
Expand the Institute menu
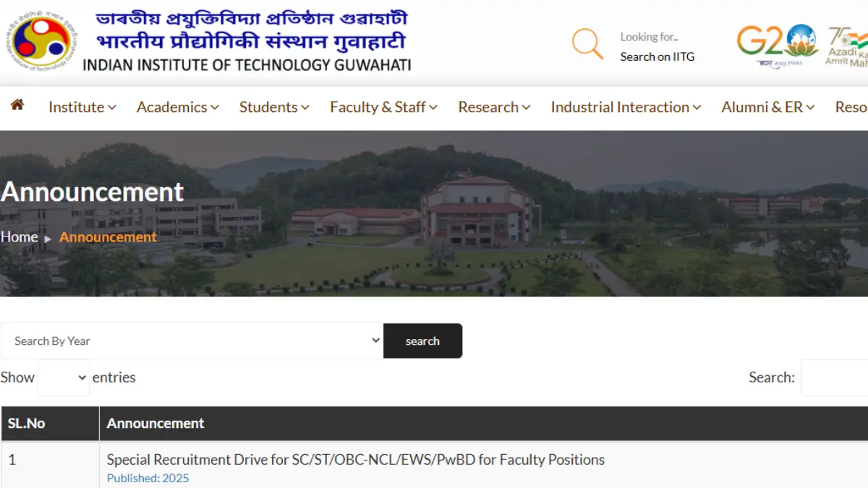82,107
